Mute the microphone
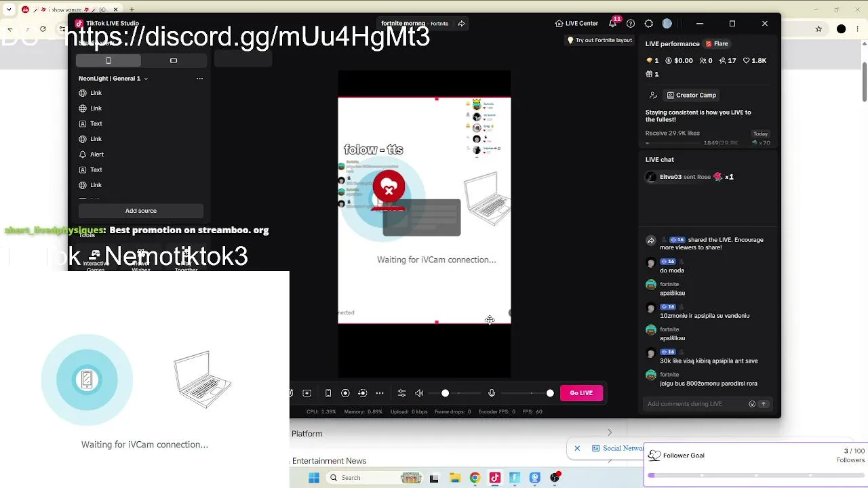The width and height of the screenshot is (868, 488). tap(492, 393)
